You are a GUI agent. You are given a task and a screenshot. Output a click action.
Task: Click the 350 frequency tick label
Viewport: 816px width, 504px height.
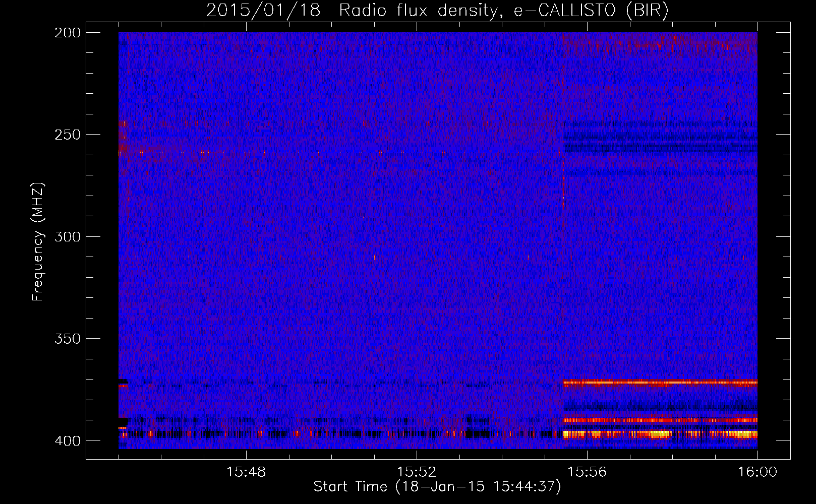click(x=67, y=338)
